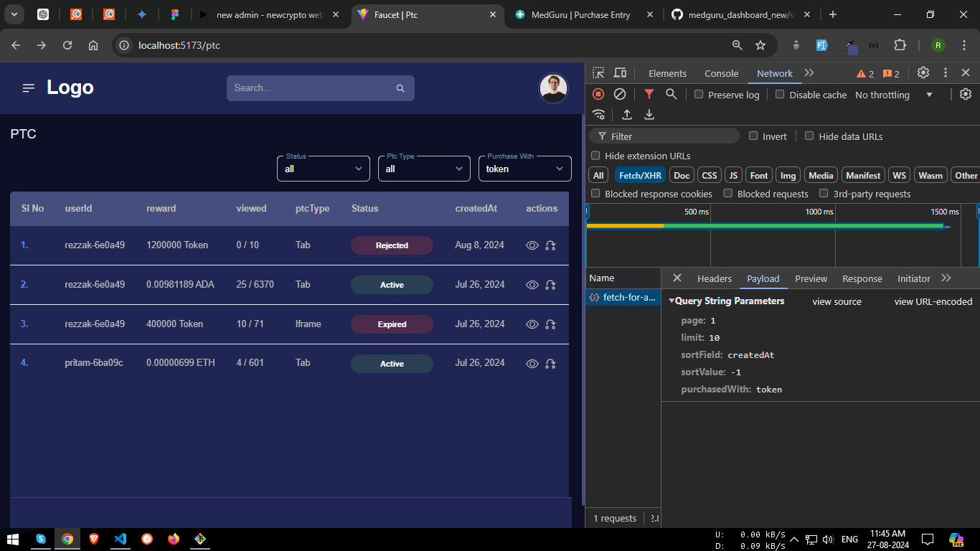
Task: Select the JS resource type filter
Action: 732,175
